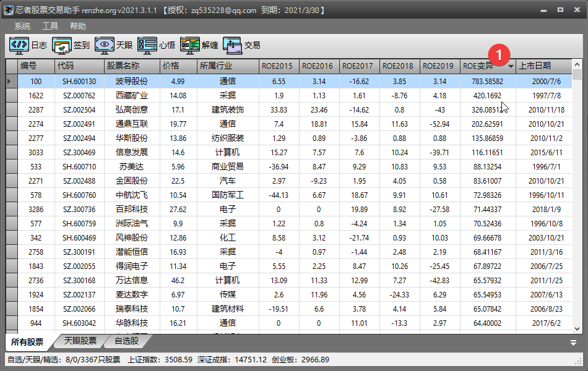Select stock name 百邦科技
This screenshot has width=588, height=371.
pyautogui.click(x=132, y=210)
